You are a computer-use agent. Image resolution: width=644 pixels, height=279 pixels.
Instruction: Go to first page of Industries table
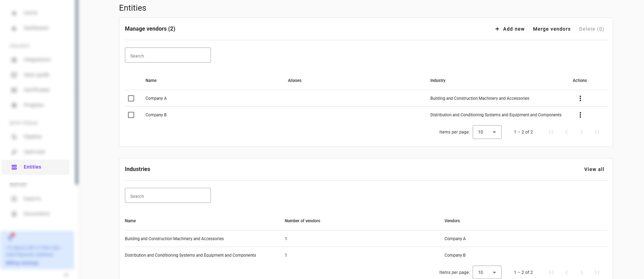551,272
